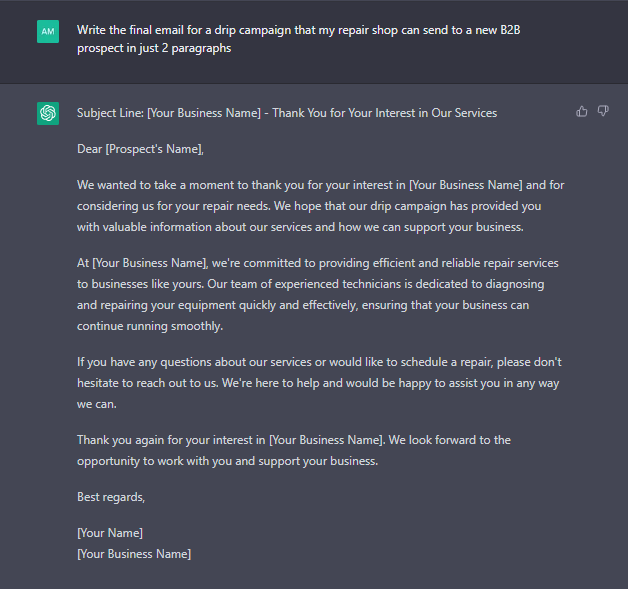Click the word 'B2B' in the prompt
Viewport: 628px width, 589px height.
click(510, 30)
